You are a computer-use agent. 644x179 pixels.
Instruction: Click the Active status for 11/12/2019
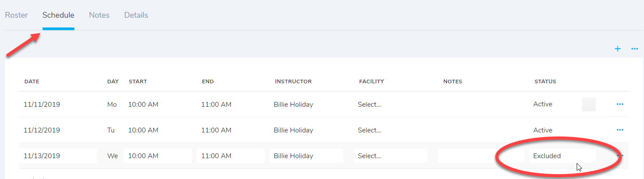click(x=543, y=130)
